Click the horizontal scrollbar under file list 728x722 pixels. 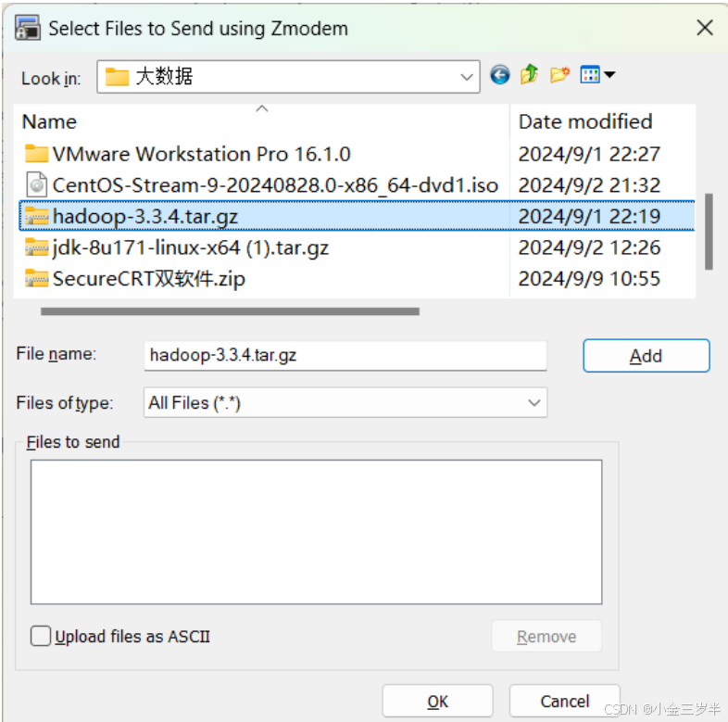click(230, 311)
